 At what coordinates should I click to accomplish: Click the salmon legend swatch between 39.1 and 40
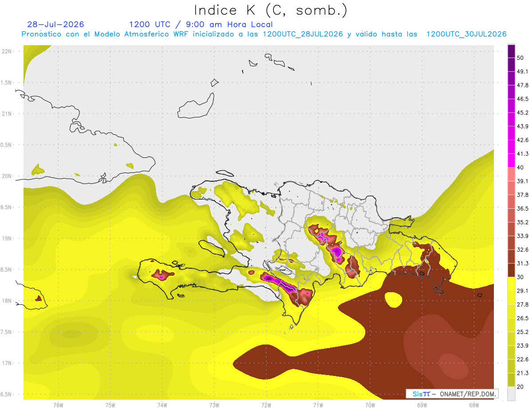[x=511, y=174]
